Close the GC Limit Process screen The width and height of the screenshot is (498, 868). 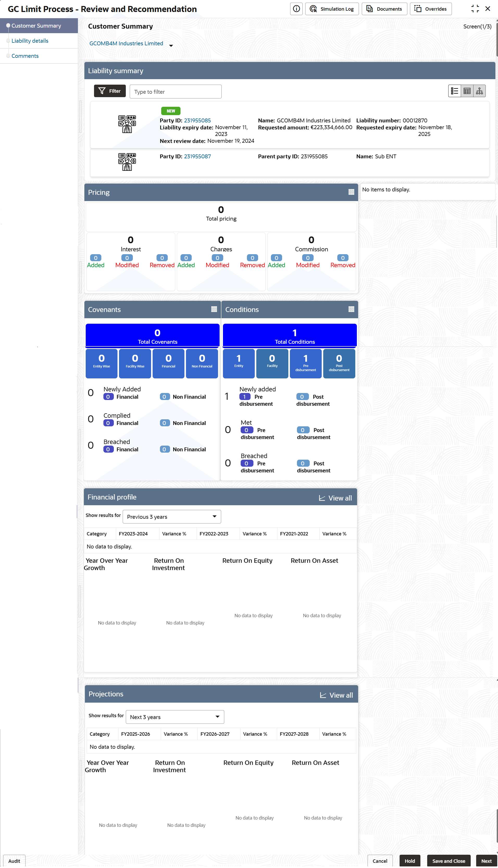(488, 9)
